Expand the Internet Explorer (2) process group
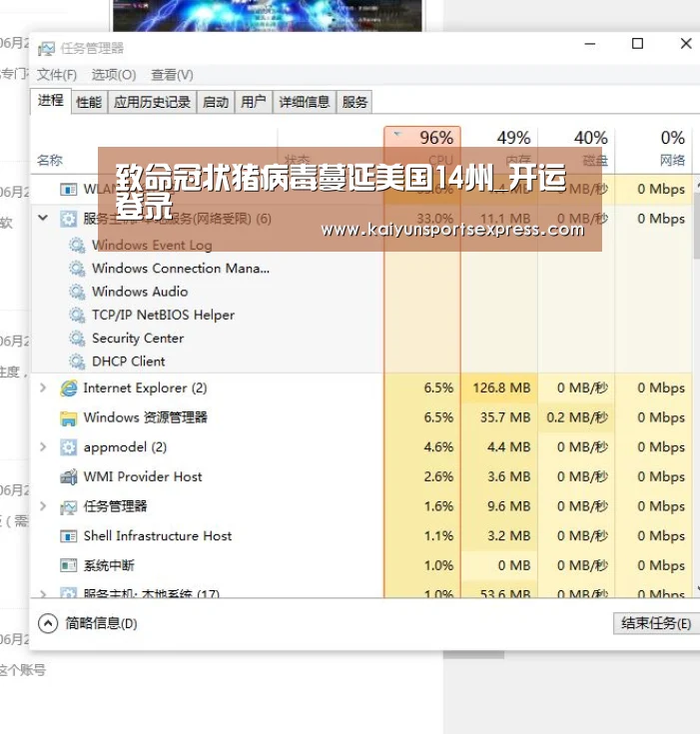The height and width of the screenshot is (734, 700). click(43, 387)
